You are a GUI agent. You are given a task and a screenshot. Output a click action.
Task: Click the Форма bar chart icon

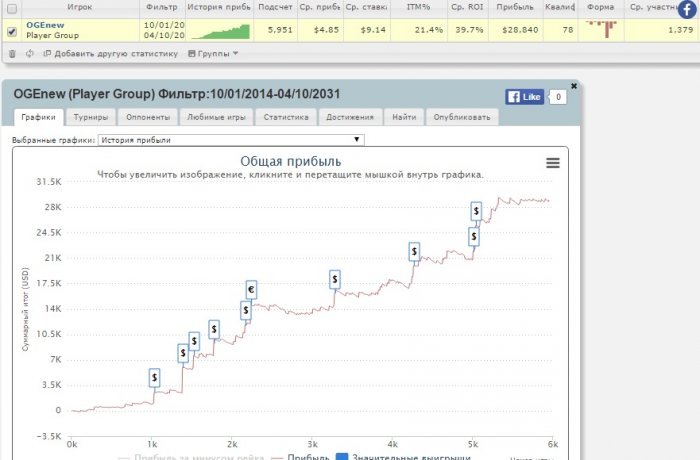point(603,31)
